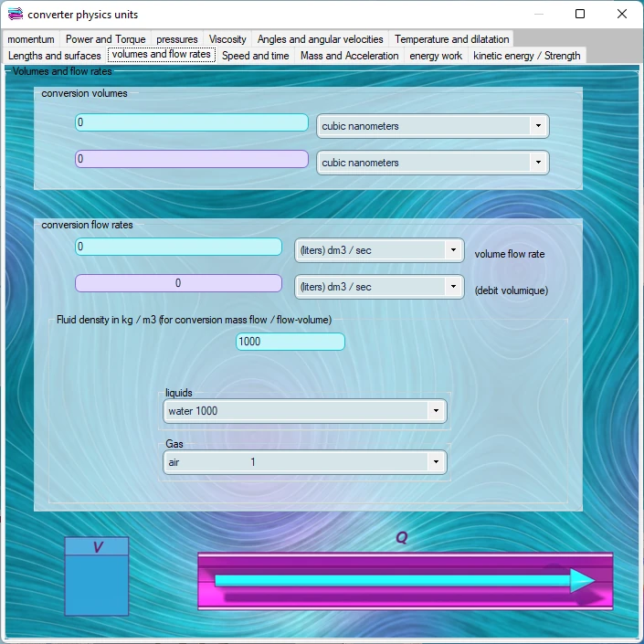
Task: Open Angles and angular velocities tab
Action: click(x=321, y=39)
